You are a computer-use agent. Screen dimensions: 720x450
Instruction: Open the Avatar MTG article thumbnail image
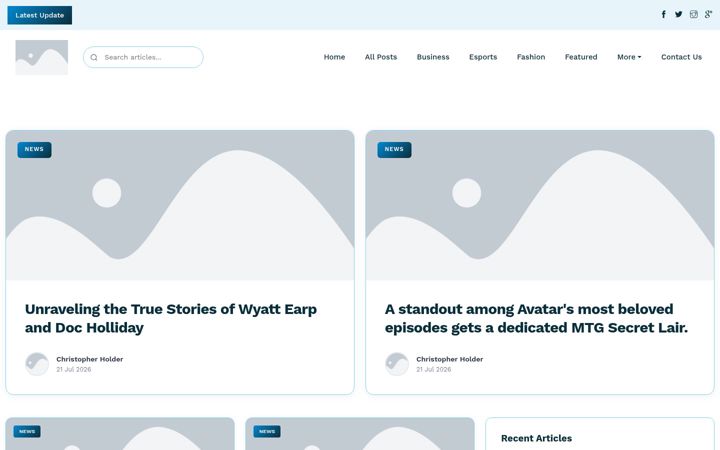(540, 205)
